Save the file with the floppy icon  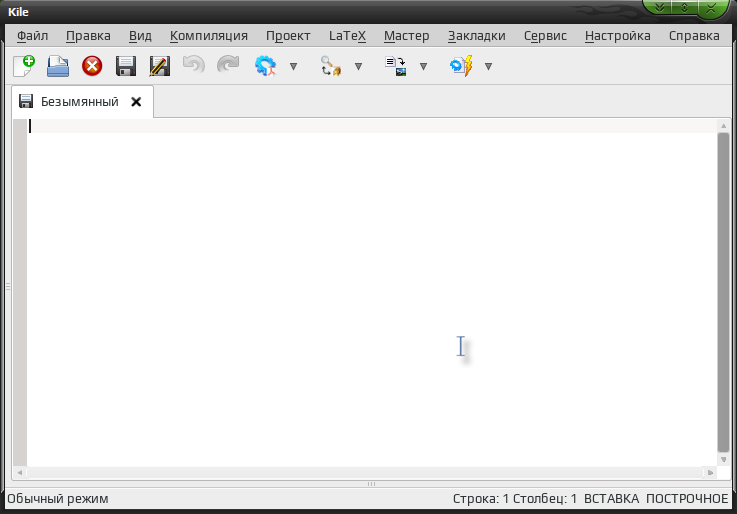coord(126,66)
